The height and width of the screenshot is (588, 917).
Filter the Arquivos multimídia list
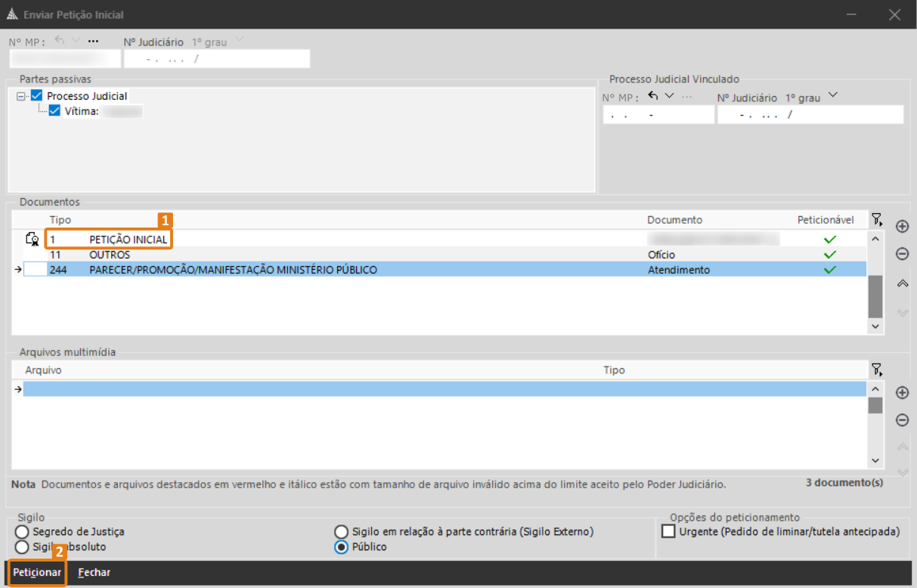876,370
